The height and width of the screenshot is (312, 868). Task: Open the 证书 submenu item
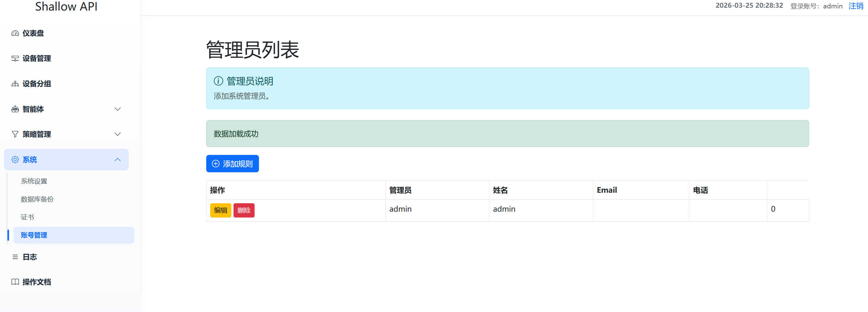27,217
